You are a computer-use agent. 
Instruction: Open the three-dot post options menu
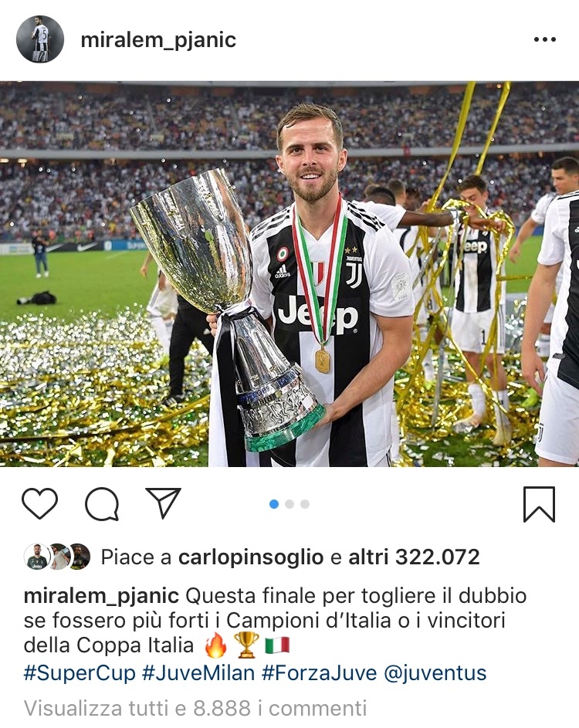pos(544,40)
